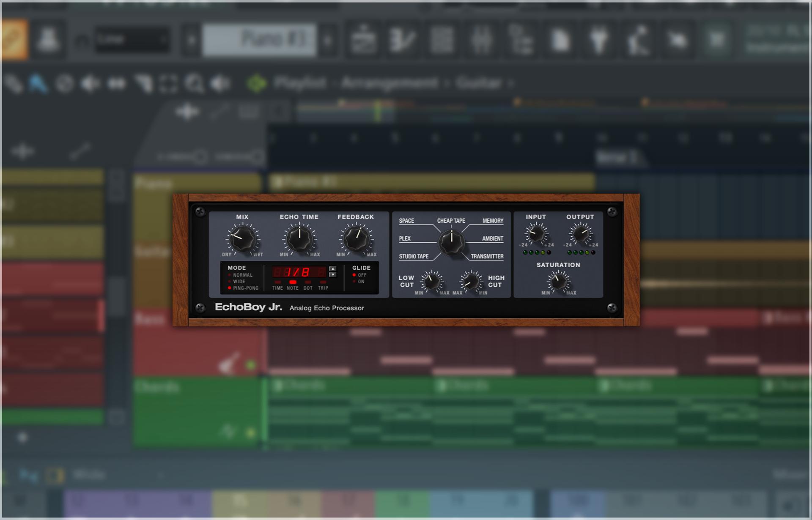Increase note value with up arrow
The image size is (812, 520).
[333, 268]
